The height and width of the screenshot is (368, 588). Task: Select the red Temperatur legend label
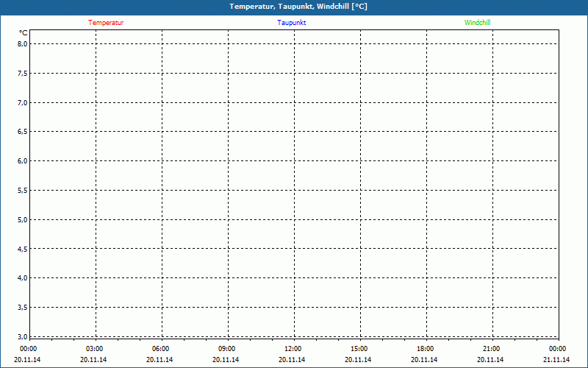pos(106,23)
